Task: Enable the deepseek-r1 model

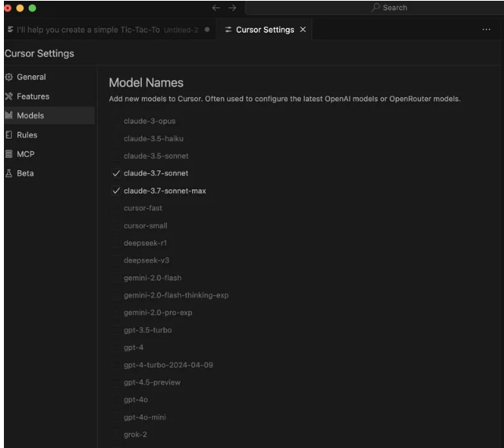Action: click(x=116, y=243)
